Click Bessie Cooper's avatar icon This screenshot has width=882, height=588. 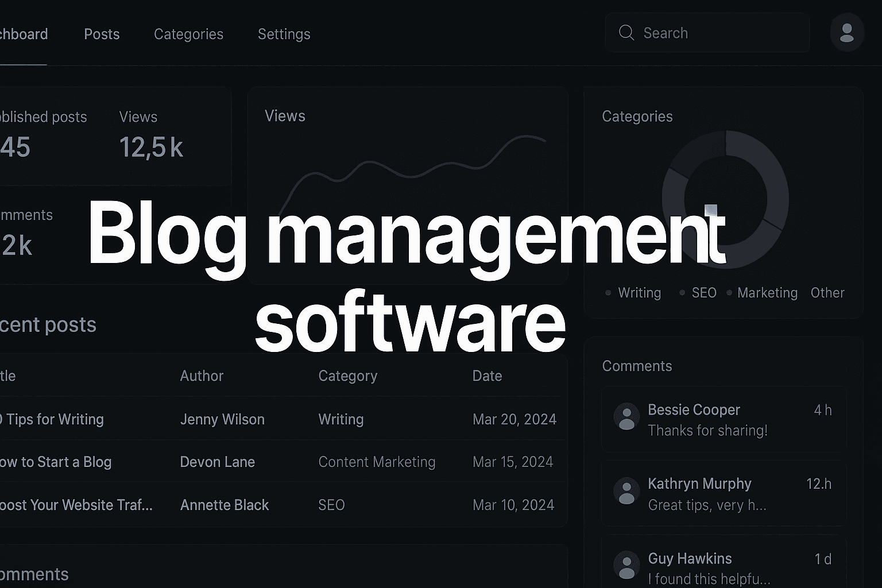tap(626, 416)
